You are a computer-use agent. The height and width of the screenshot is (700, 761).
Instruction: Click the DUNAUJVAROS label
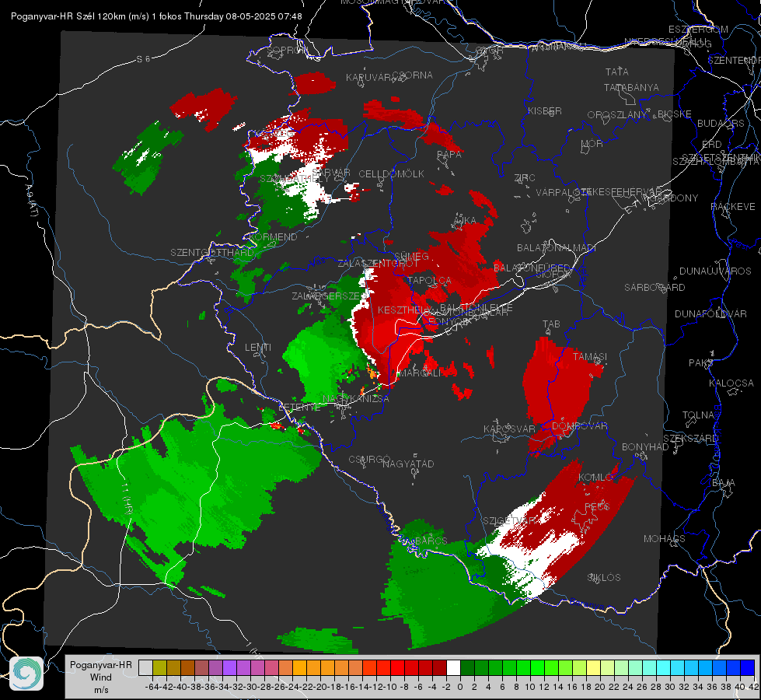[x=715, y=271]
